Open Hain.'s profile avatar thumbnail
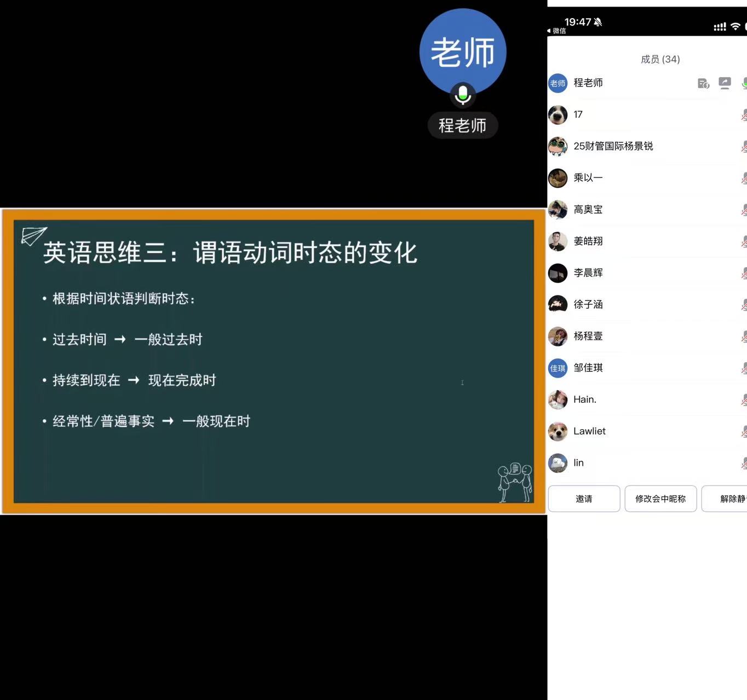This screenshot has width=747, height=700. click(558, 400)
